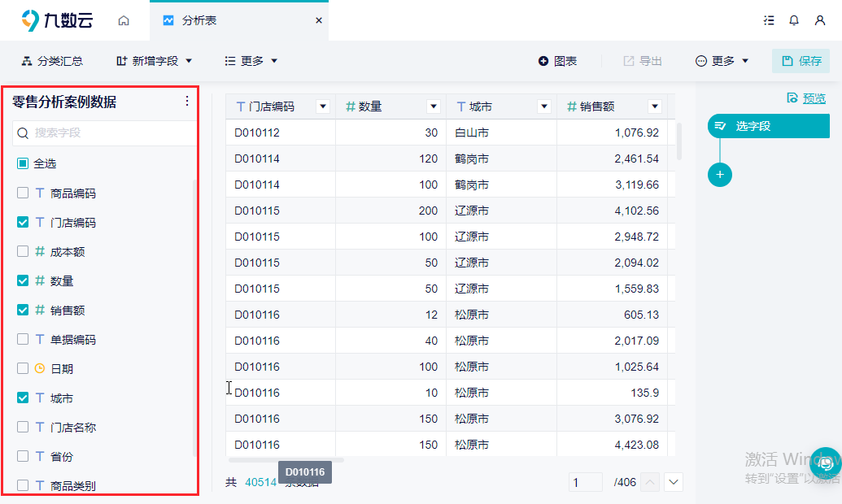Open the support chat bubble icon
The width and height of the screenshot is (842, 504).
tap(826, 462)
